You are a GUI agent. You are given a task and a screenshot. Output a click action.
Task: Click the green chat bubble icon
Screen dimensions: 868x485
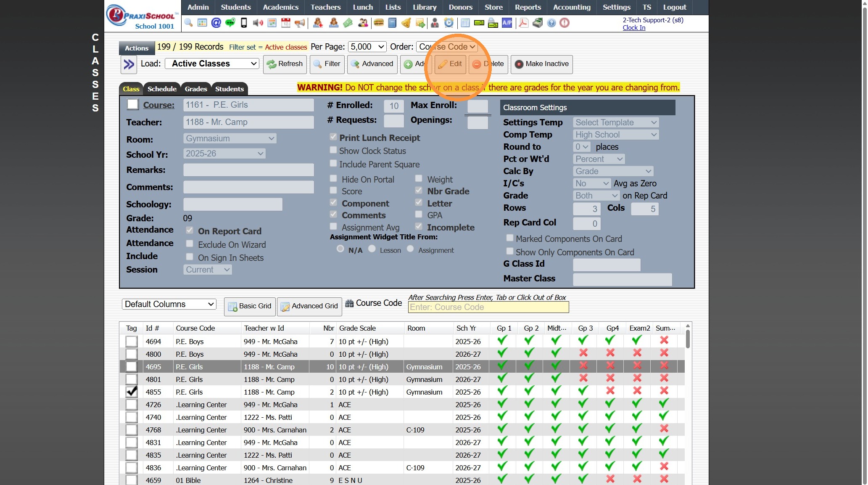tap(230, 23)
